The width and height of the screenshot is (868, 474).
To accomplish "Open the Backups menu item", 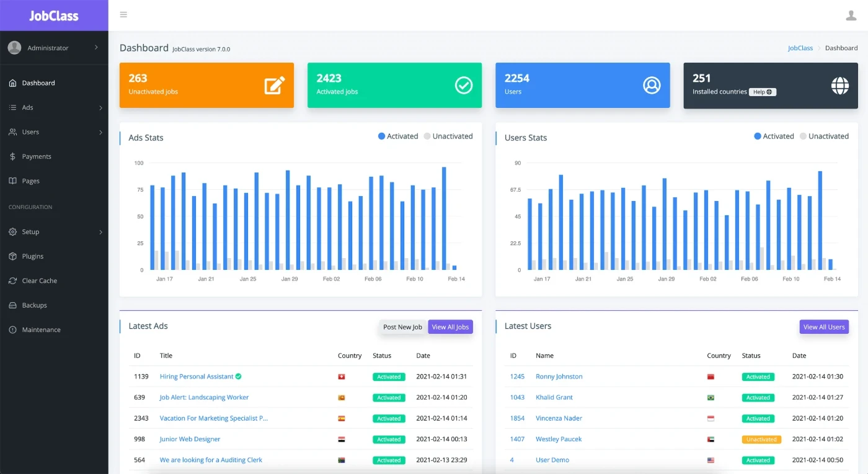I will (x=34, y=305).
